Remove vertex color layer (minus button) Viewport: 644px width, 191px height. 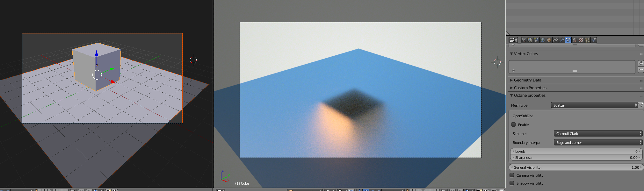641,70
